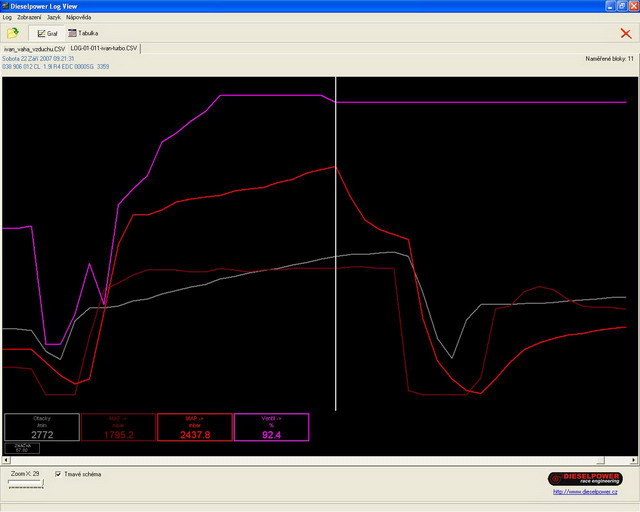Maximize the Dieselpower Log View window

pyautogui.click(x=622, y=6)
